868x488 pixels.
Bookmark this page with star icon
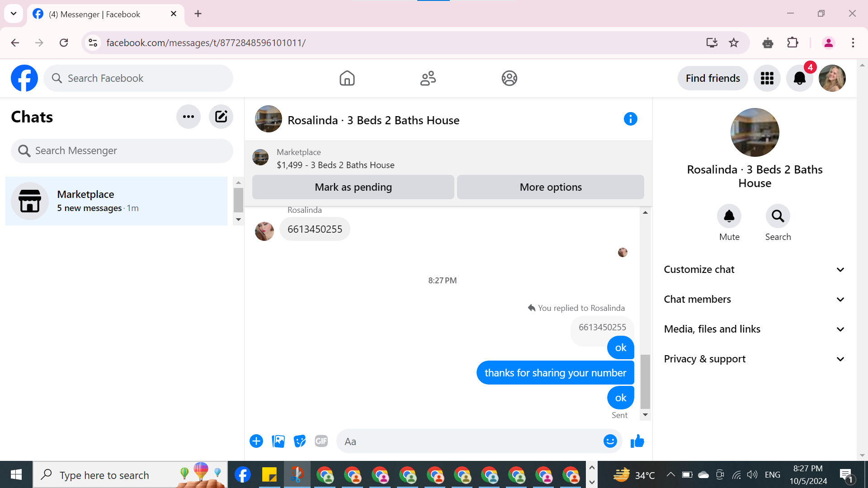(733, 42)
